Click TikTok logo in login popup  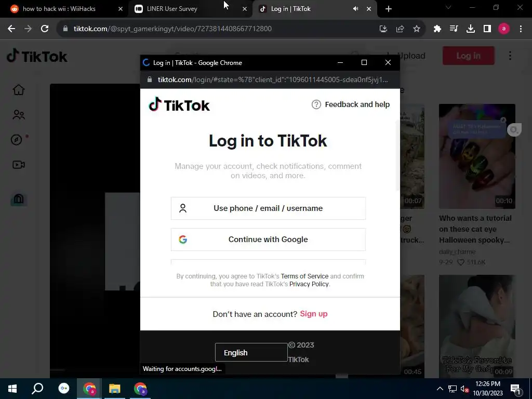click(x=179, y=104)
